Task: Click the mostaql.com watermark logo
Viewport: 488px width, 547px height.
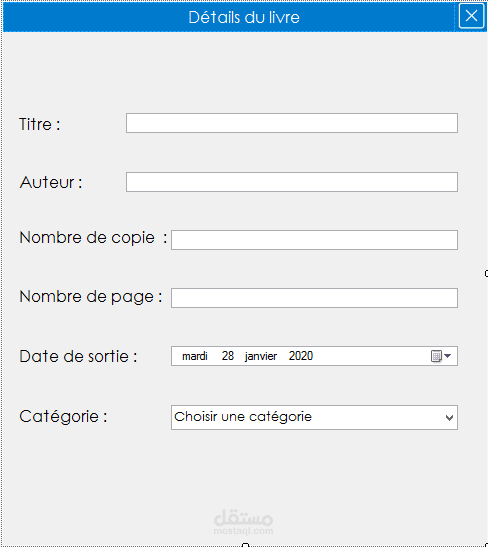Action: (x=243, y=522)
